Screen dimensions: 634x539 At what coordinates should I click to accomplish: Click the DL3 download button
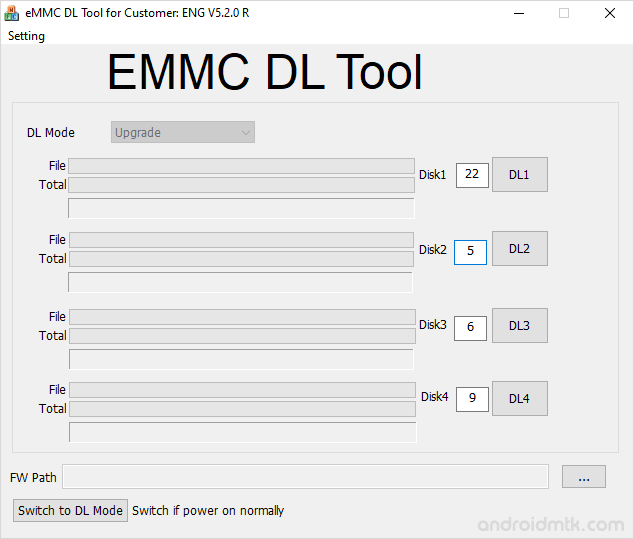pos(520,326)
